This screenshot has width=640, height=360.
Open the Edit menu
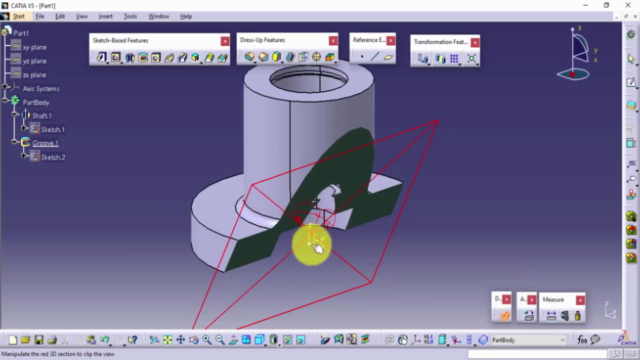(x=60, y=16)
